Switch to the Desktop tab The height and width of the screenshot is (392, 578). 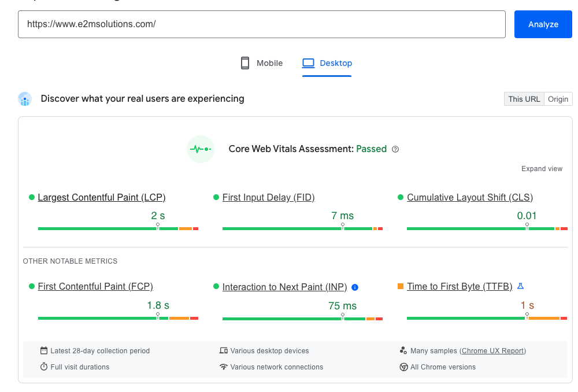coord(327,63)
